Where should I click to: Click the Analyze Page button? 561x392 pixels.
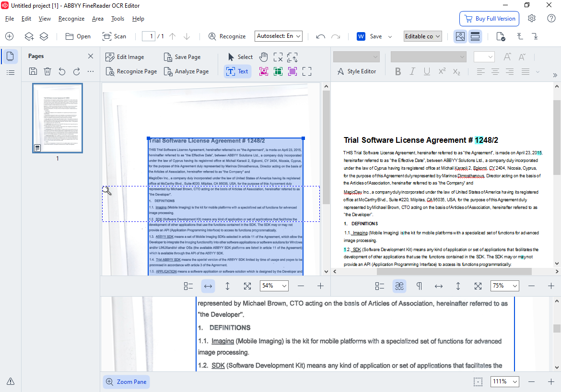coord(186,71)
